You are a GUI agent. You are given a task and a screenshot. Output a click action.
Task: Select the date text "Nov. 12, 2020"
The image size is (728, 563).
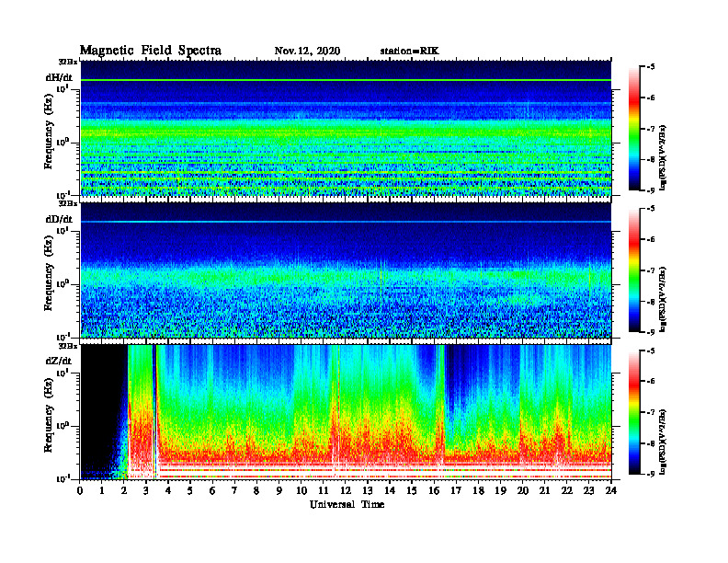(x=307, y=52)
